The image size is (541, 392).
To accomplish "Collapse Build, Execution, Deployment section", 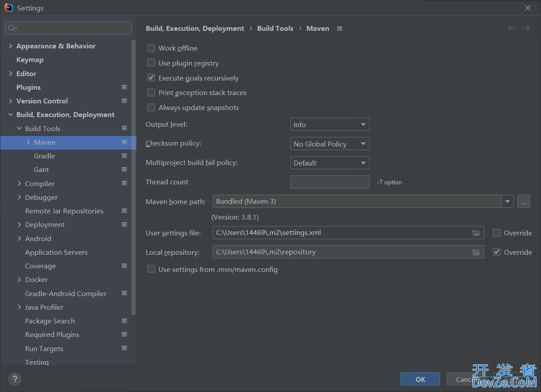I will (11, 114).
